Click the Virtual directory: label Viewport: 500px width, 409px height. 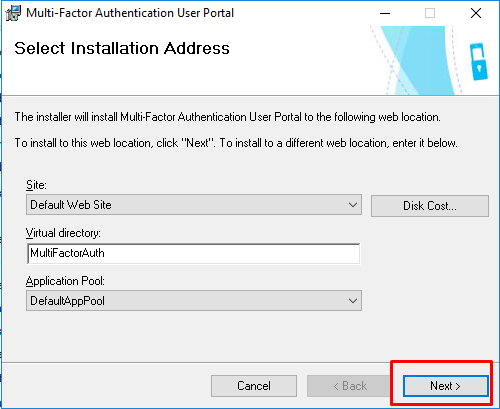click(63, 233)
